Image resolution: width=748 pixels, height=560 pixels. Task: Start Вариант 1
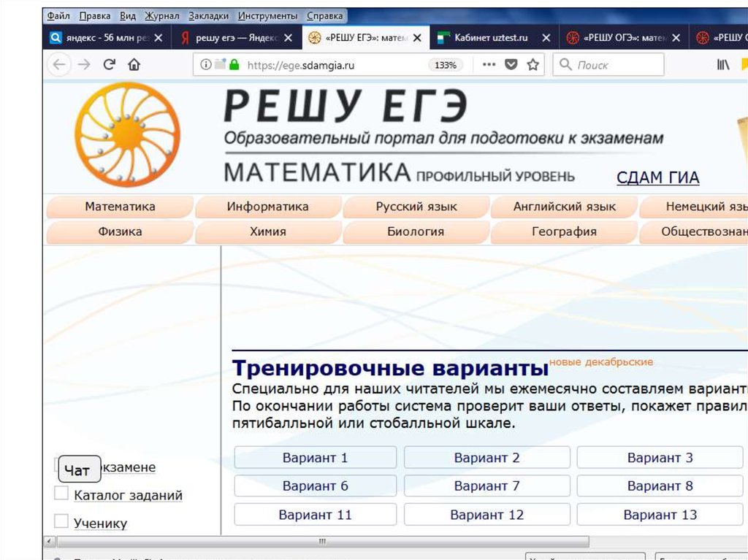(x=316, y=458)
